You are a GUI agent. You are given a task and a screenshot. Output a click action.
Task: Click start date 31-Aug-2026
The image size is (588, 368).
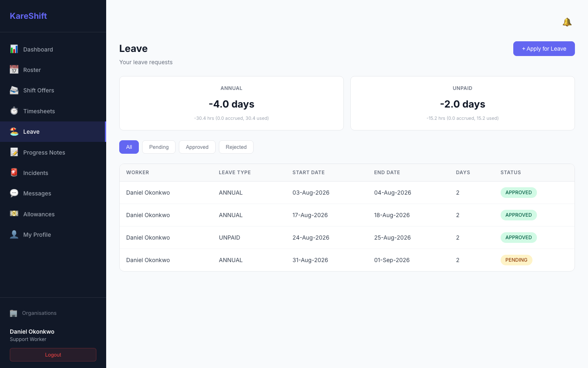click(310, 260)
